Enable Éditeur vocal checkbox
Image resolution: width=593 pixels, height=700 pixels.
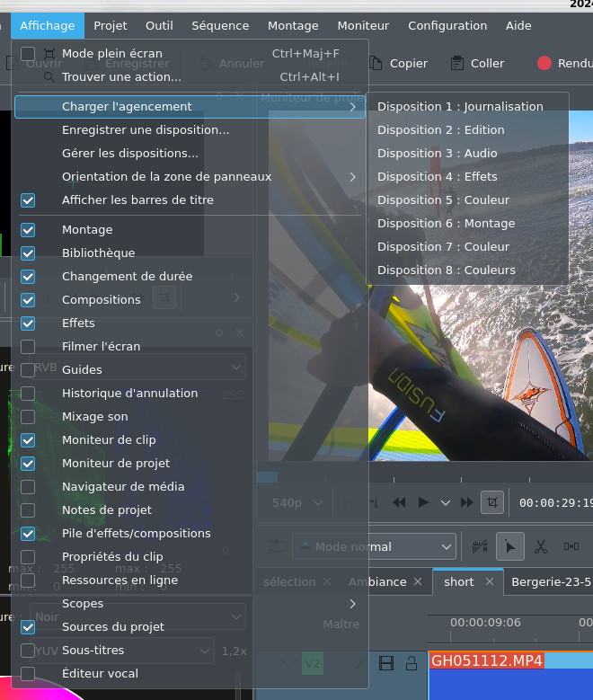coord(28,674)
